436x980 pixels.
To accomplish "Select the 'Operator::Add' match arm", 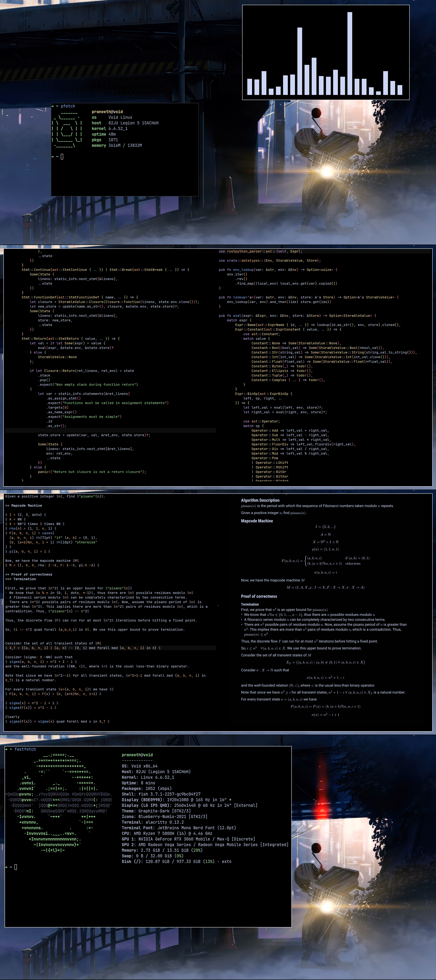I will click(x=290, y=430).
